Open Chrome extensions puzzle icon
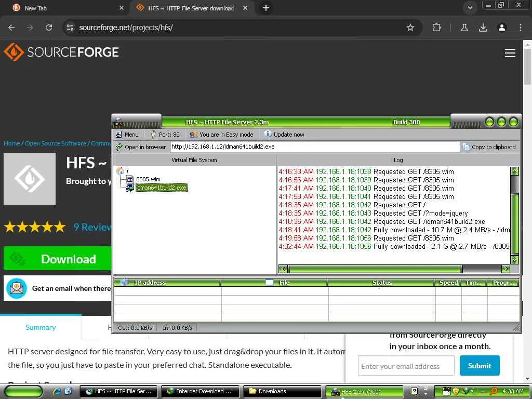Screen dimensions: 532x399 436,28
